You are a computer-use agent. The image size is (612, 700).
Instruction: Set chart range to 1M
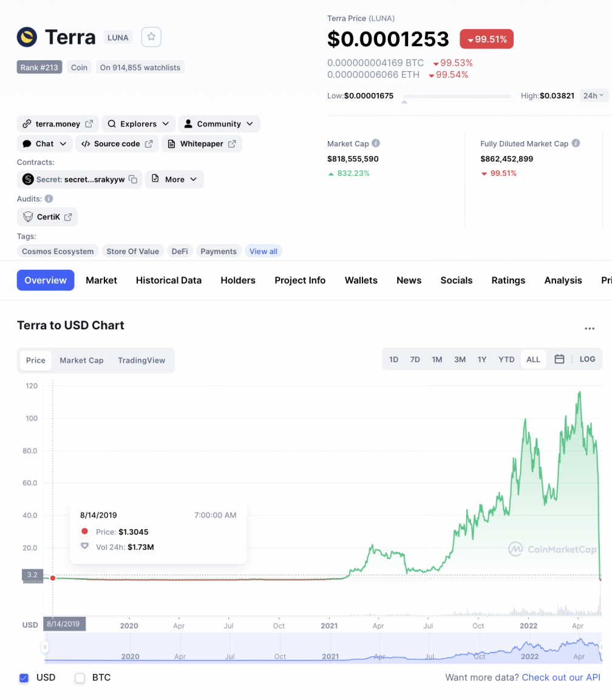click(x=437, y=359)
